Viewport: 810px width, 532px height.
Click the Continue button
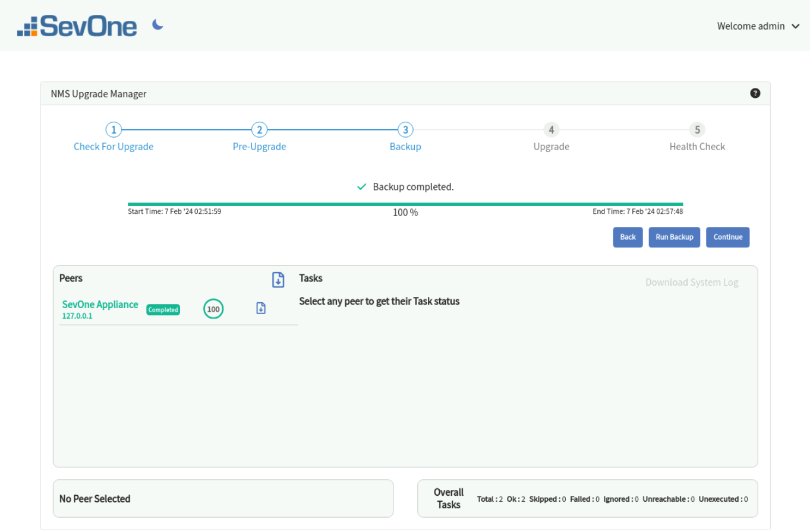[x=728, y=237]
